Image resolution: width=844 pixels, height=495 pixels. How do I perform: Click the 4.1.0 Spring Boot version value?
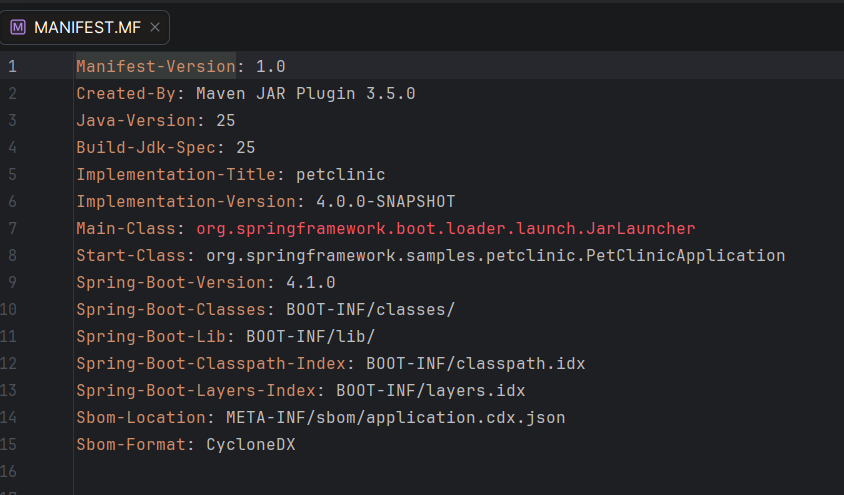(311, 282)
